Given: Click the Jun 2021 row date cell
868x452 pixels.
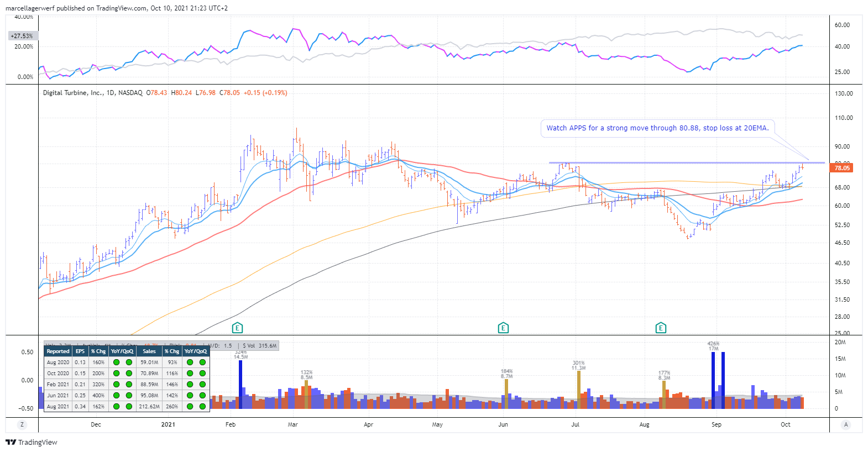Looking at the screenshot, I should [x=58, y=396].
